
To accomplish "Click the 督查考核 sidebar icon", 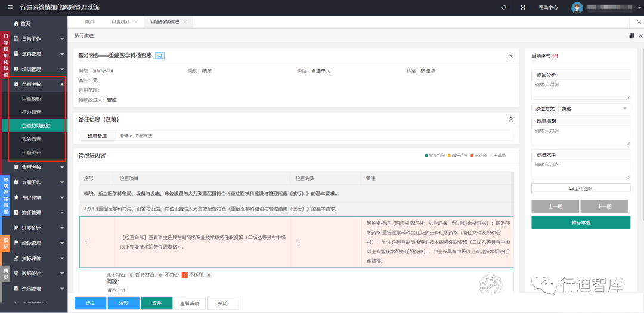I will [x=16, y=167].
